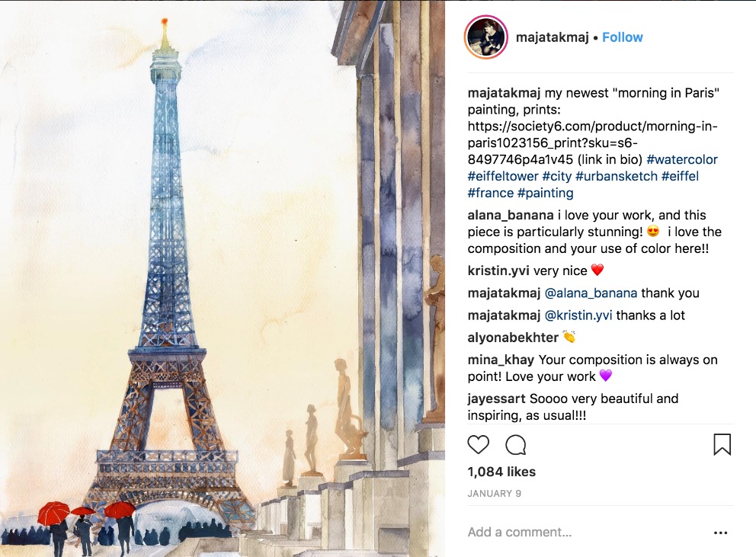Viewport: 756px width, 557px height.
Task: Visit alana_banana's profile from the comment
Action: (511, 215)
